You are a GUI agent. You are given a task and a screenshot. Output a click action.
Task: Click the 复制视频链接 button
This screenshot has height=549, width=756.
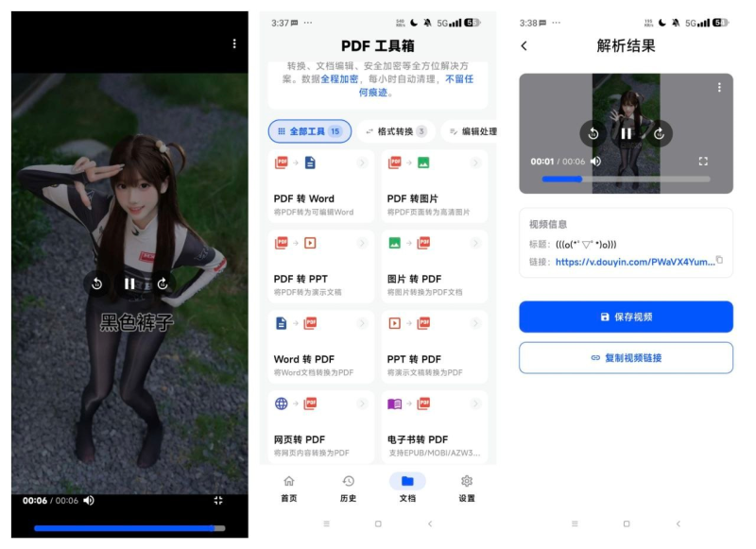626,357
